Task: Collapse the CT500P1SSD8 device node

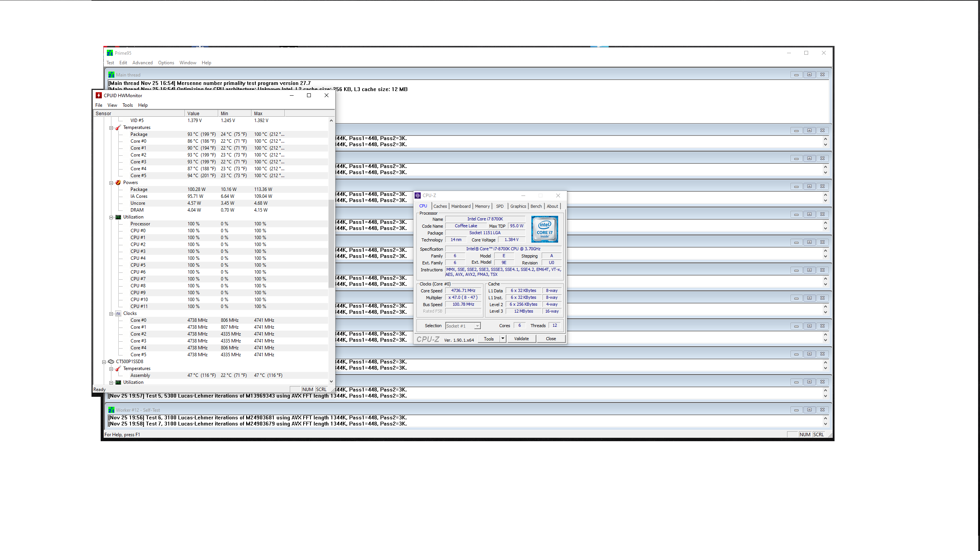Action: 104,362
